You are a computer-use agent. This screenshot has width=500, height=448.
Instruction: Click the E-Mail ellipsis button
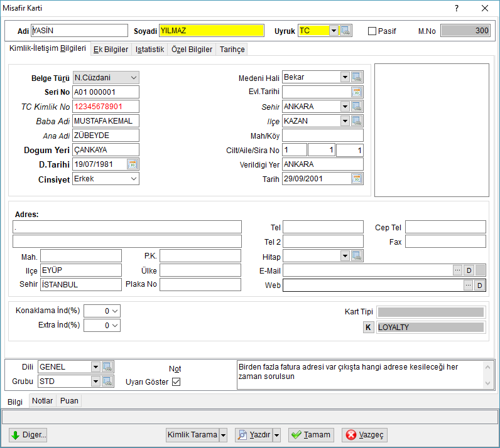coord(457,270)
